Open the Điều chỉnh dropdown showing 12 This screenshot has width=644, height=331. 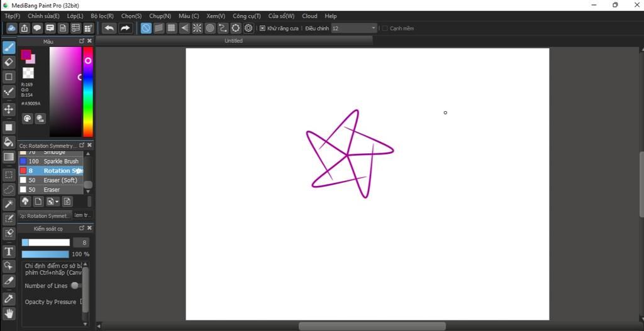354,28
